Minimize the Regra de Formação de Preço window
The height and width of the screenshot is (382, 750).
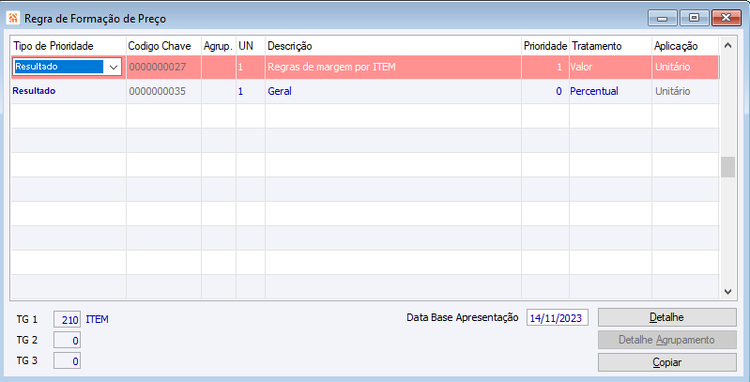click(662, 18)
